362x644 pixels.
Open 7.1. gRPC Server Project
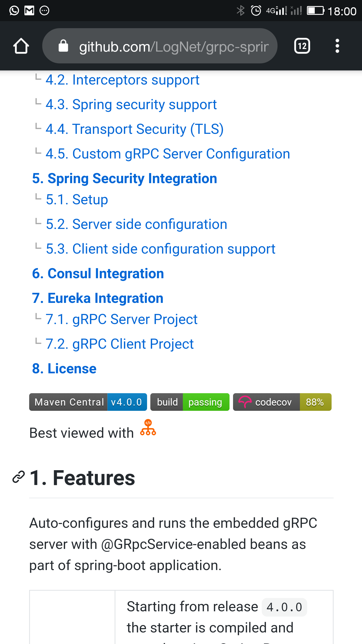[121, 319]
